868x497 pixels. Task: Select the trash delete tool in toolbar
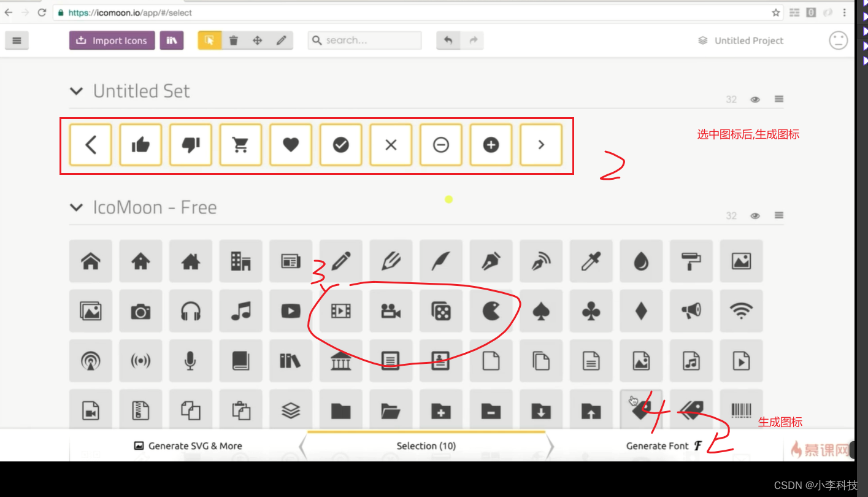tap(233, 40)
